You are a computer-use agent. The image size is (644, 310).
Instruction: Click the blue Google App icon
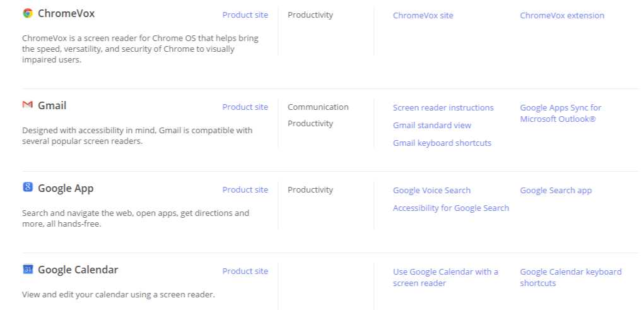(27, 187)
